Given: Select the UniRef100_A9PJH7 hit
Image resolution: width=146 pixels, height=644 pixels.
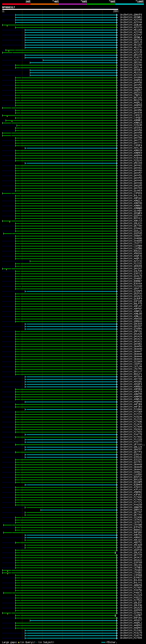Looking at the screenshot, I should click(x=131, y=306).
